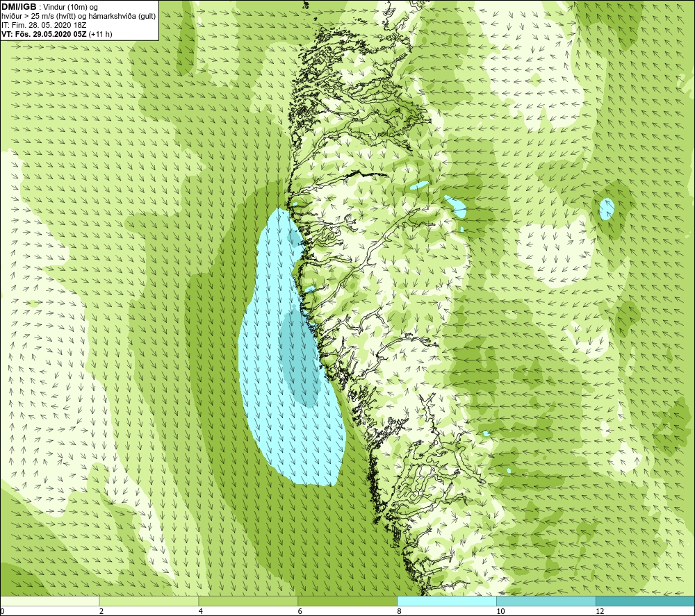Viewport: 695px width, 616px height.
Task: Click the legend tick label "10"
Action: coord(500,611)
